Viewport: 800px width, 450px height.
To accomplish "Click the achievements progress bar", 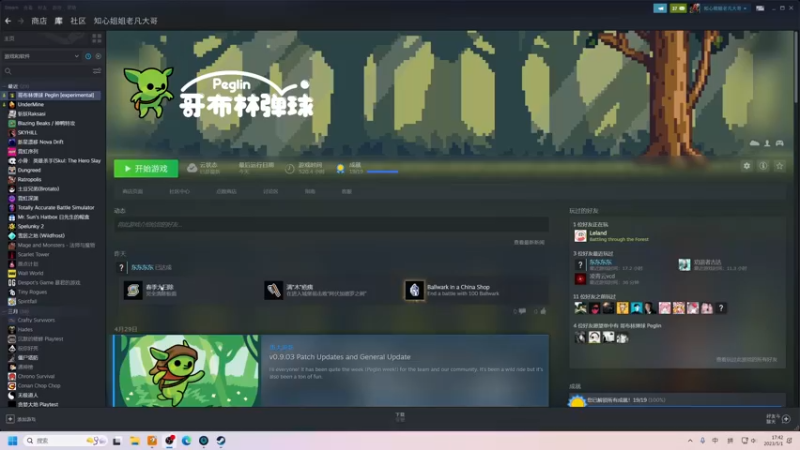I will 382,172.
